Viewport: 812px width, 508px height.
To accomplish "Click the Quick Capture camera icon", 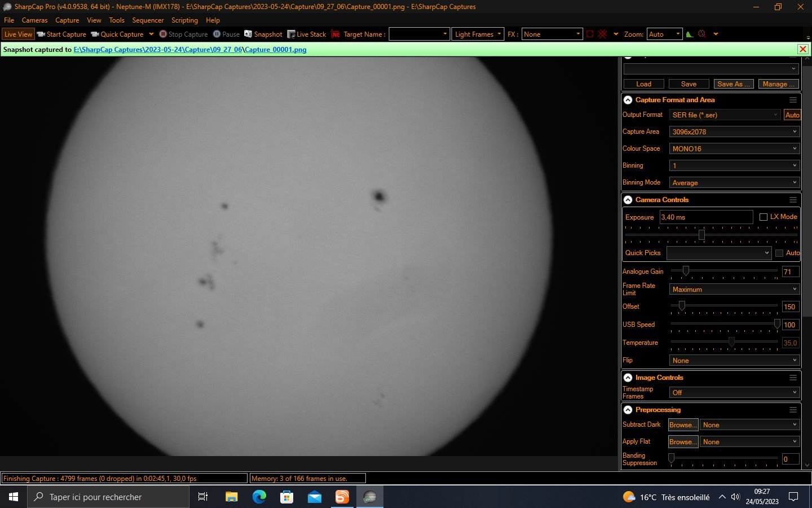I will coord(95,34).
